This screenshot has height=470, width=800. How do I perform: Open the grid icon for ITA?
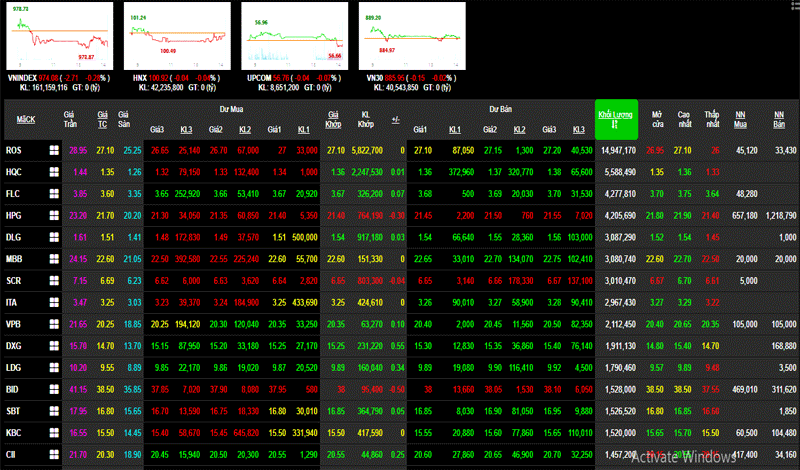point(54,302)
